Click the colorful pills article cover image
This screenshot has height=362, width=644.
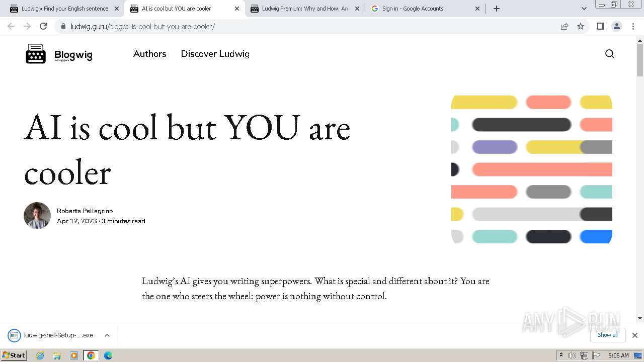(532, 169)
